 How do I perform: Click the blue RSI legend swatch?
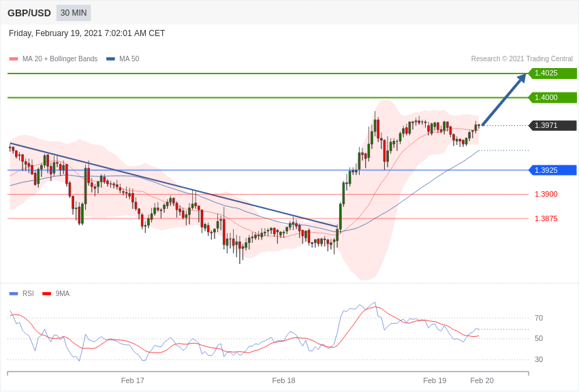pos(14,294)
